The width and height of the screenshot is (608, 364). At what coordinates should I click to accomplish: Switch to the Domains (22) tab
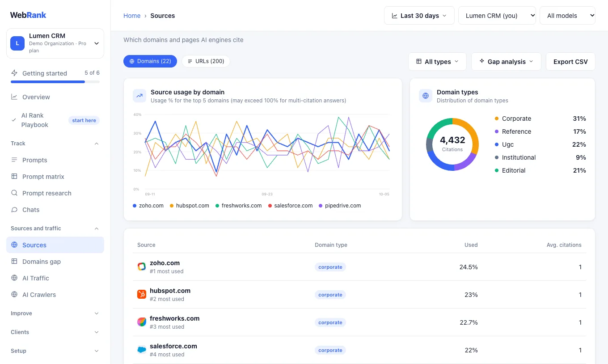[150, 61]
